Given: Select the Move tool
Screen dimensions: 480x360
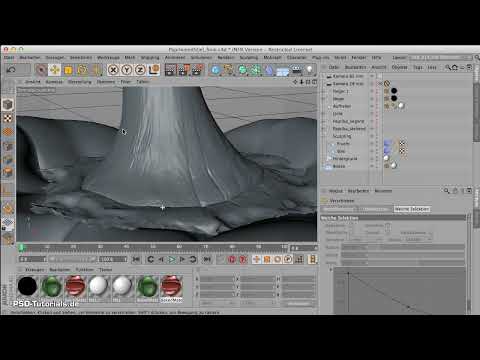Looking at the screenshot, I should tap(54, 70).
